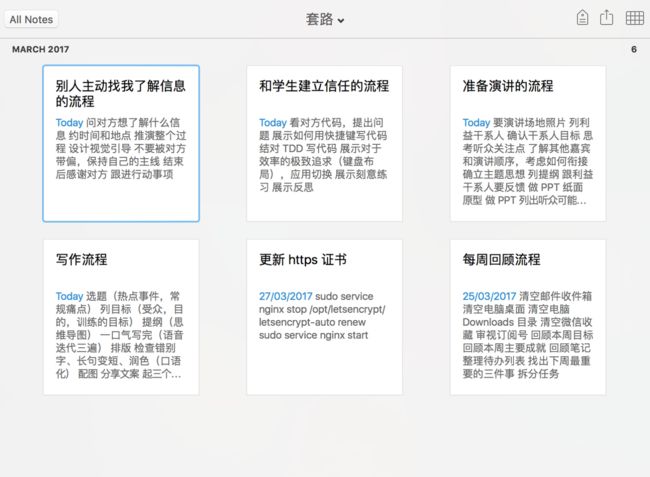Open note 准备演讲的流程

click(x=528, y=143)
